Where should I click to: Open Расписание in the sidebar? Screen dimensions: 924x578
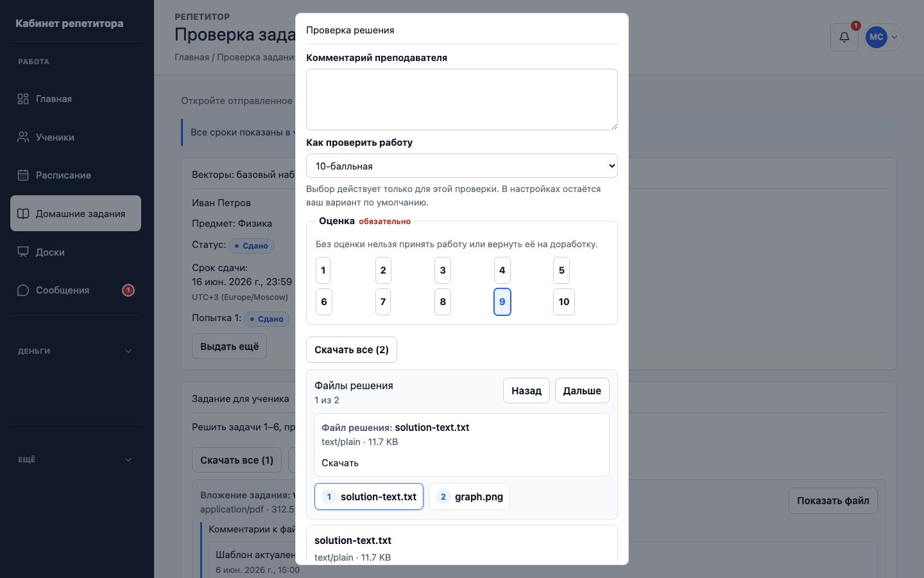(x=76, y=175)
